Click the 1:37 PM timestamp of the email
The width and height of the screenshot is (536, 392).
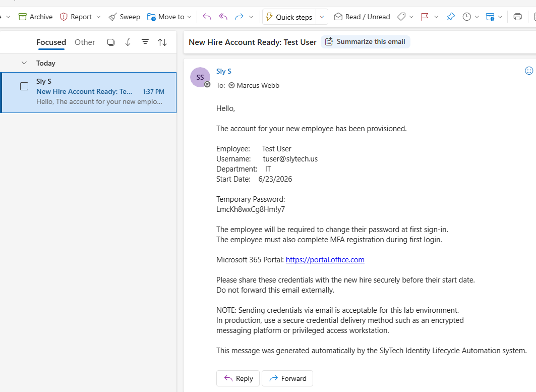coord(153,92)
